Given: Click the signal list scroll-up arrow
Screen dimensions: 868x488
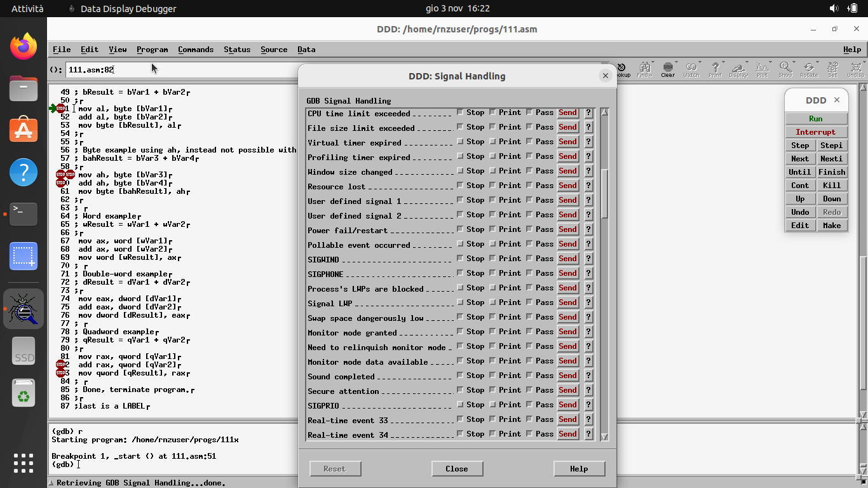Looking at the screenshot, I should pyautogui.click(x=604, y=112).
